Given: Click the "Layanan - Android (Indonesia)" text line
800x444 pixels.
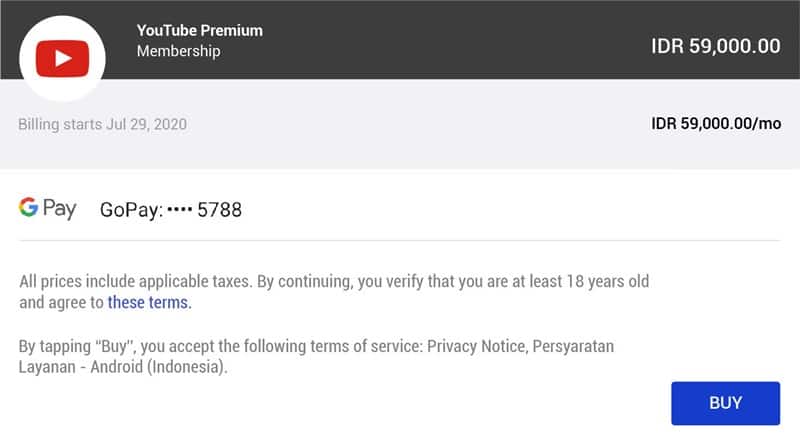Looking at the screenshot, I should tap(123, 366).
